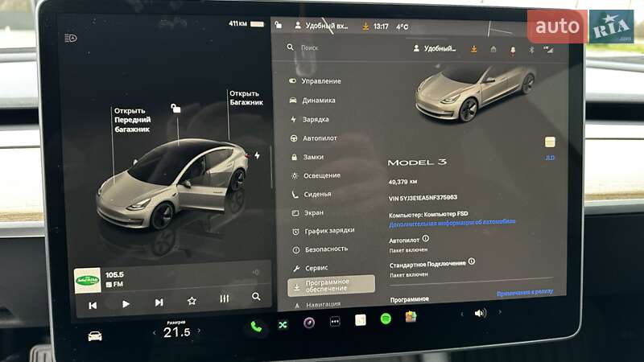Decrease cabin temperature with left arrow
Screen dimensions: 644x362
(x=155, y=333)
